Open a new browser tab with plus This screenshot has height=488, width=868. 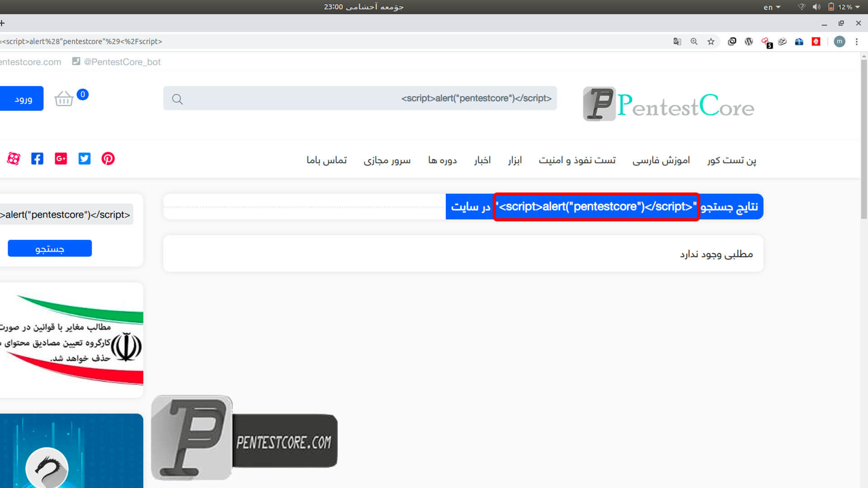(2, 23)
